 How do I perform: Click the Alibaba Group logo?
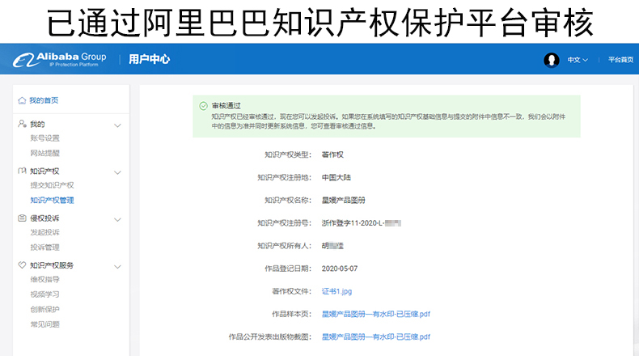(x=60, y=60)
